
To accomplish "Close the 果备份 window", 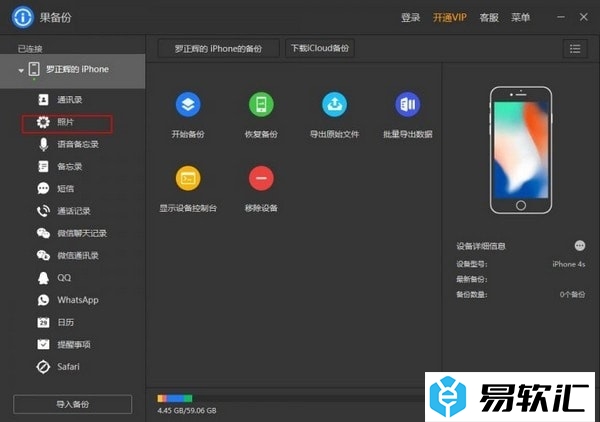I will click(584, 17).
